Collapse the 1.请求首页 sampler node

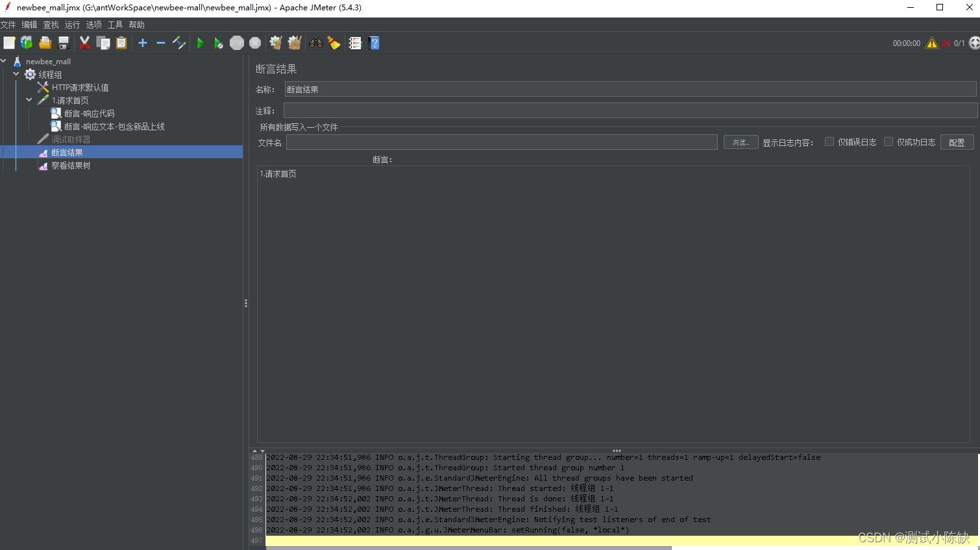pos(29,100)
